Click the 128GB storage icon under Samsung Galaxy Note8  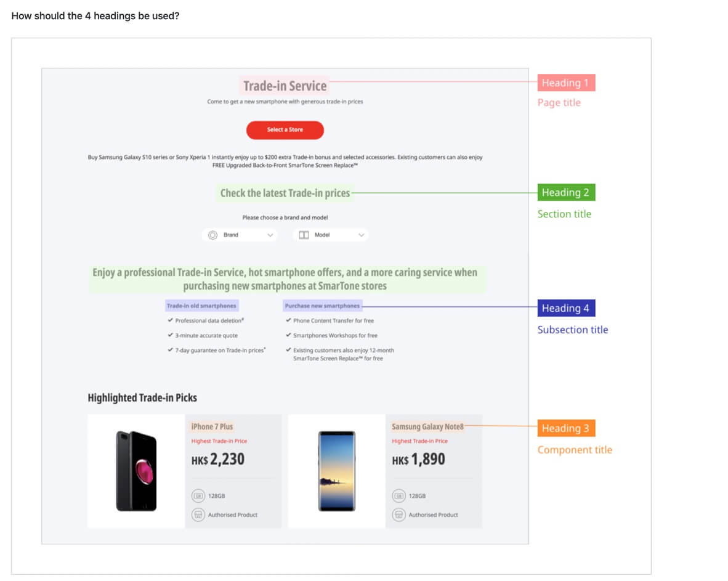[398, 495]
